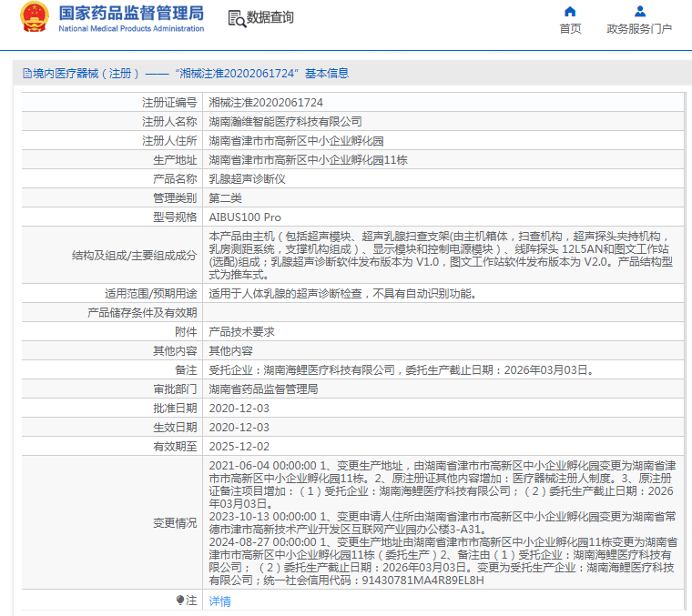Click the 生产地址 label
This screenshot has height=616, width=692.
(x=175, y=160)
